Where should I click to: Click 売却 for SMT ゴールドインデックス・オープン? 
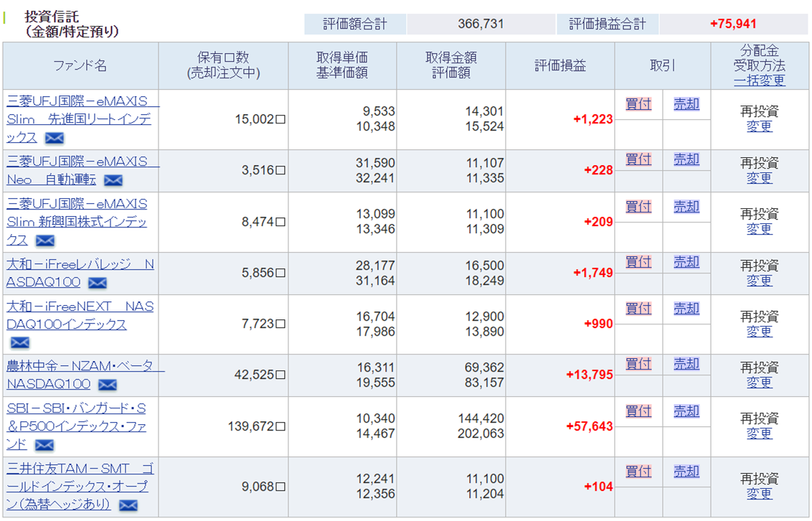pyautogui.click(x=686, y=471)
